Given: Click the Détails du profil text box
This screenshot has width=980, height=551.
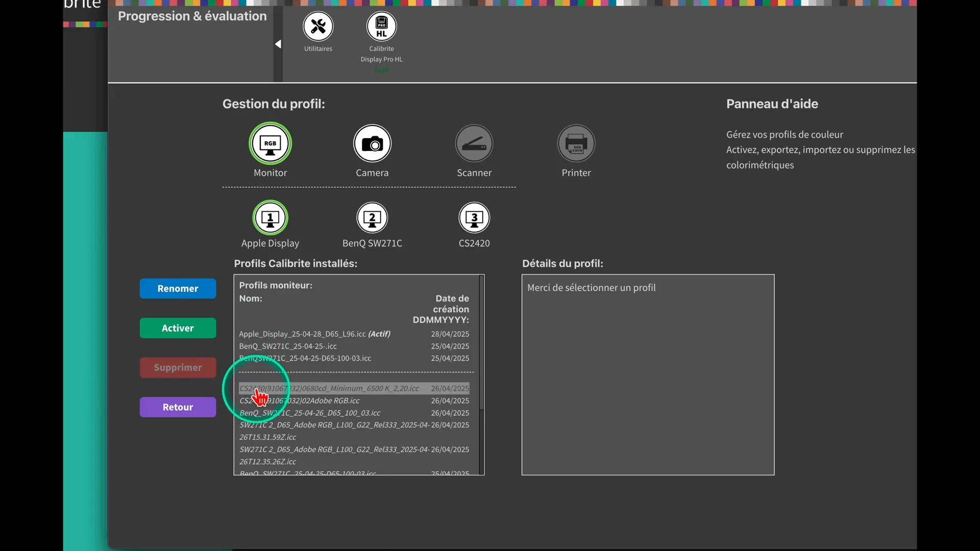Looking at the screenshot, I should click(648, 375).
